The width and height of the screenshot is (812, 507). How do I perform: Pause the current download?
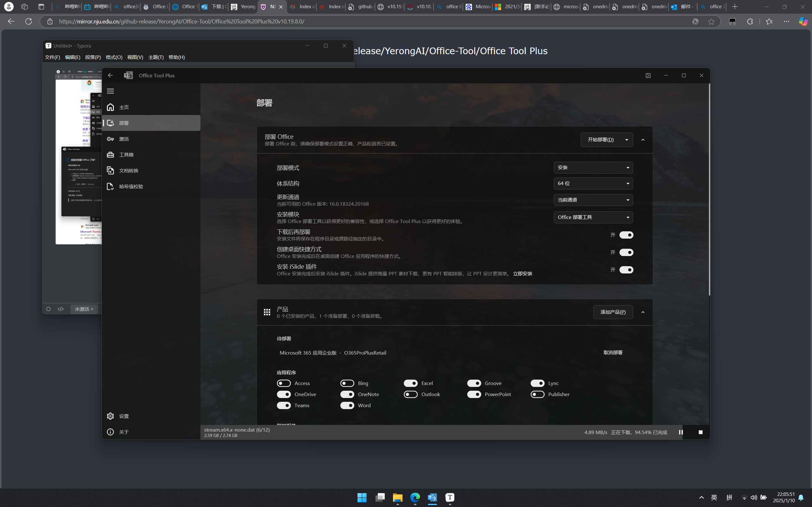(681, 432)
